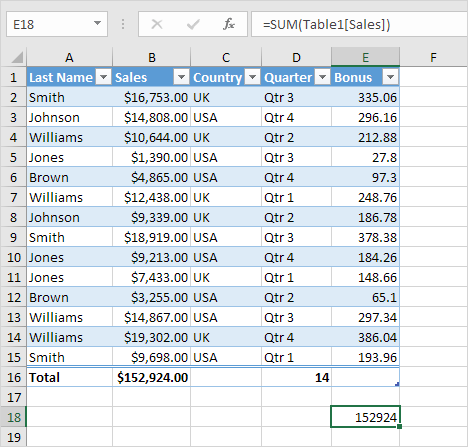Select row 16 header
Image resolution: width=468 pixels, height=447 pixels.
[13, 377]
